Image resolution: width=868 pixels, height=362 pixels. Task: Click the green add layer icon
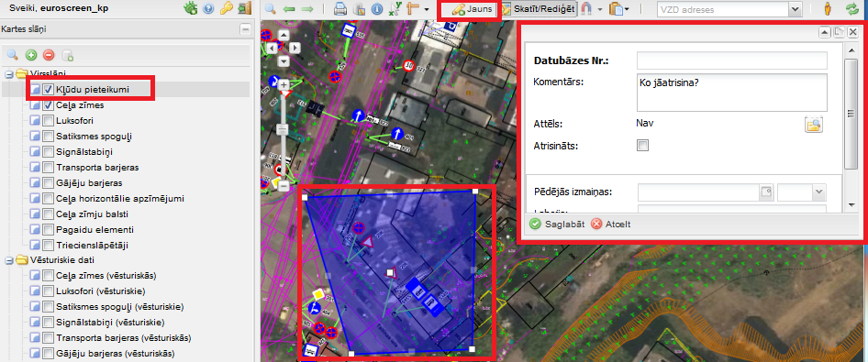coord(31,55)
